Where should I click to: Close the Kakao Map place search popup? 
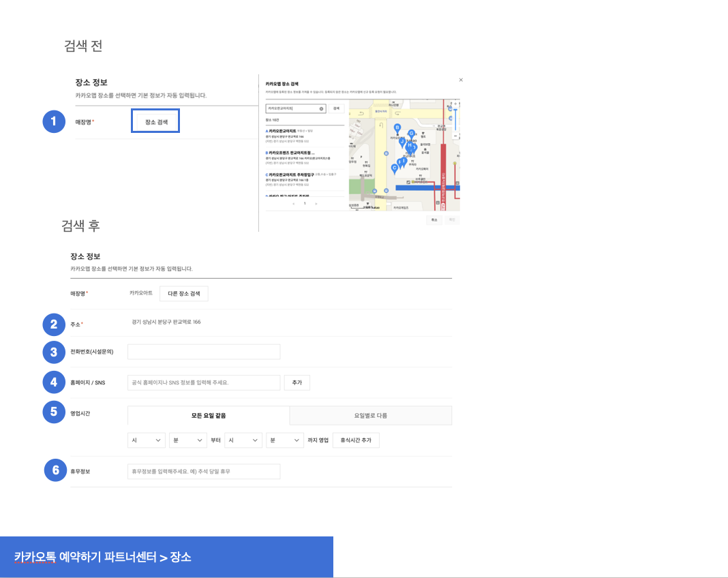click(x=461, y=80)
